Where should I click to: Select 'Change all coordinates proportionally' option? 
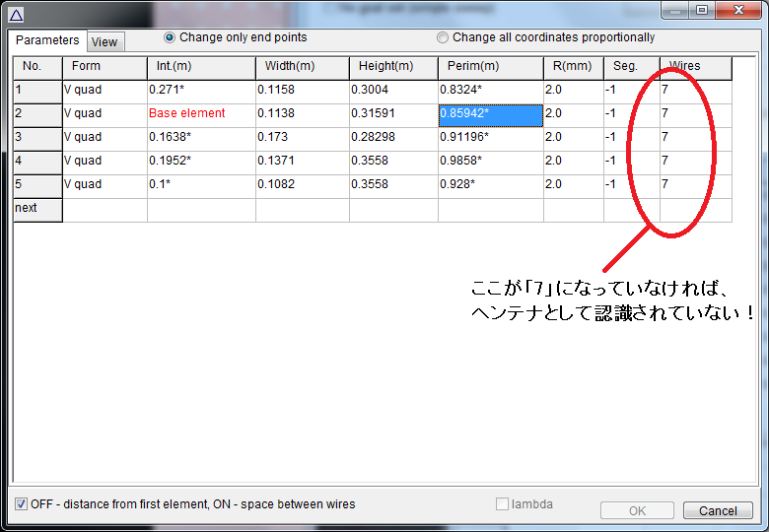coord(546,37)
